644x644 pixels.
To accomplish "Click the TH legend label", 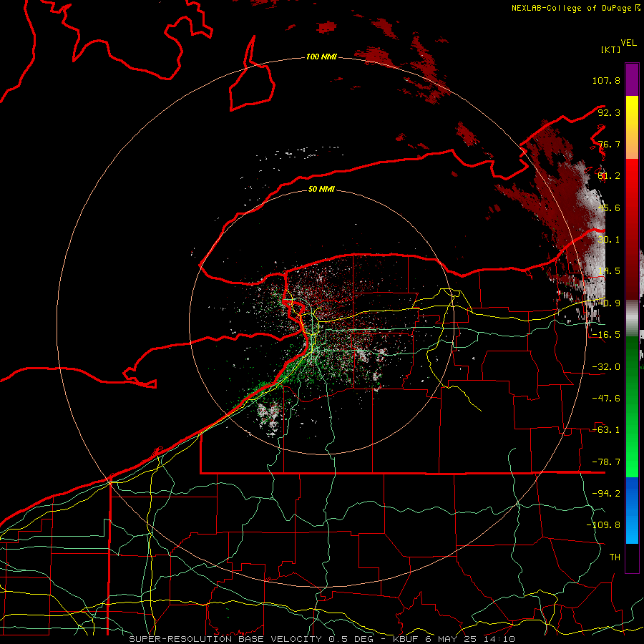I will click(x=615, y=557).
